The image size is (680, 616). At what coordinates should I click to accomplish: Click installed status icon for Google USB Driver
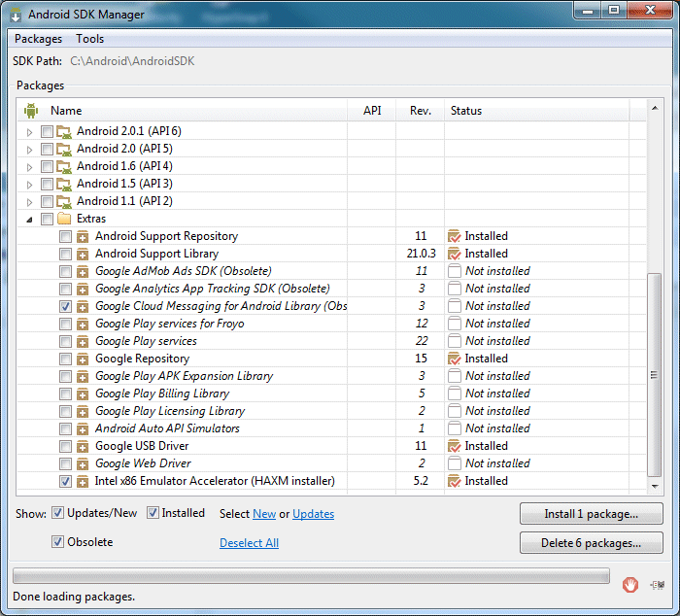click(x=454, y=446)
